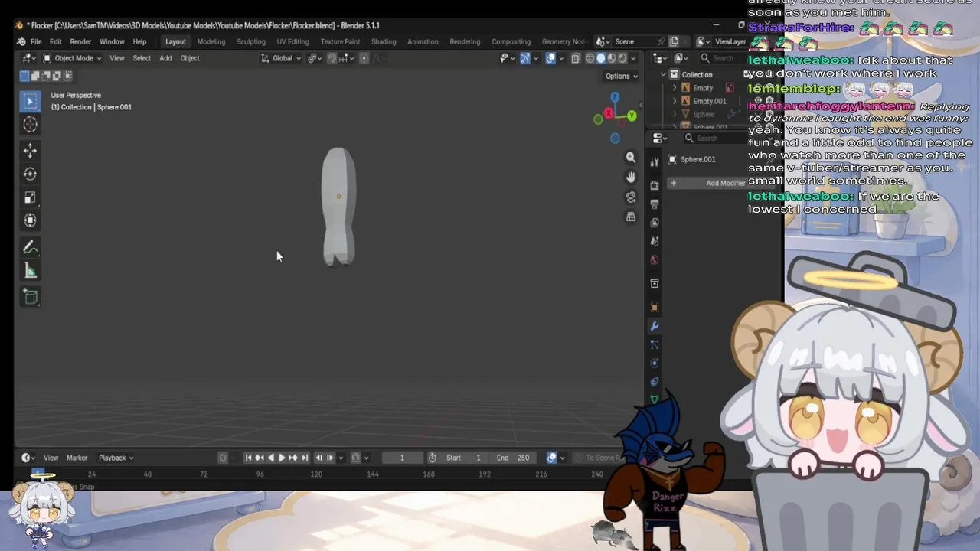980x551 pixels.
Task: Open the Edit menu
Action: [x=56, y=41]
